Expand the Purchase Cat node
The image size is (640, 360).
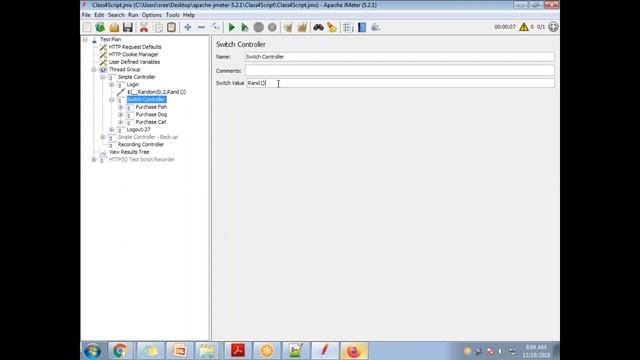(x=120, y=122)
